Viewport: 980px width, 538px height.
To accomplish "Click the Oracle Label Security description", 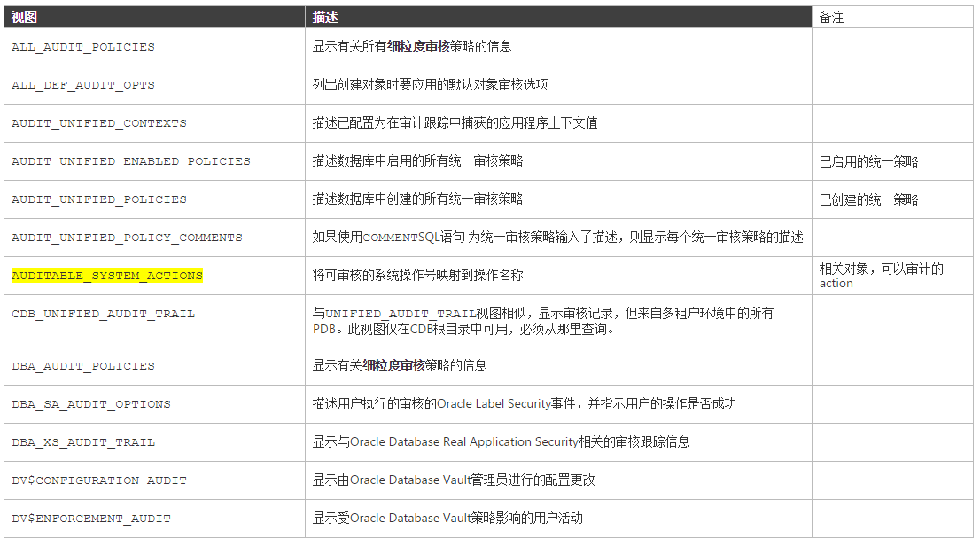I will (x=525, y=404).
